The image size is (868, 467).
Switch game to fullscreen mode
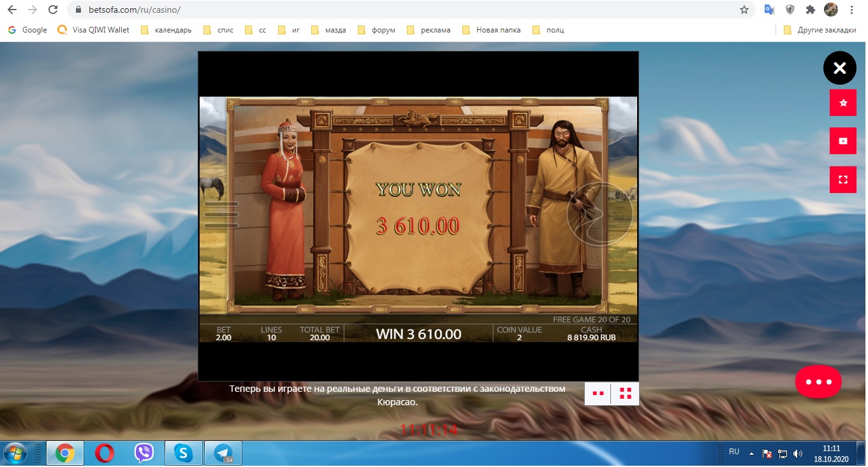[x=843, y=180]
